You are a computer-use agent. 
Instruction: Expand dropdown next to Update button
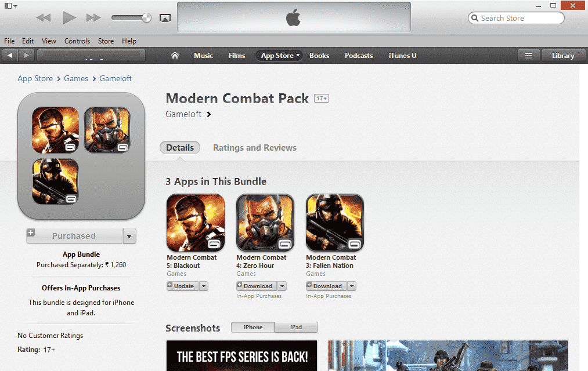click(204, 286)
